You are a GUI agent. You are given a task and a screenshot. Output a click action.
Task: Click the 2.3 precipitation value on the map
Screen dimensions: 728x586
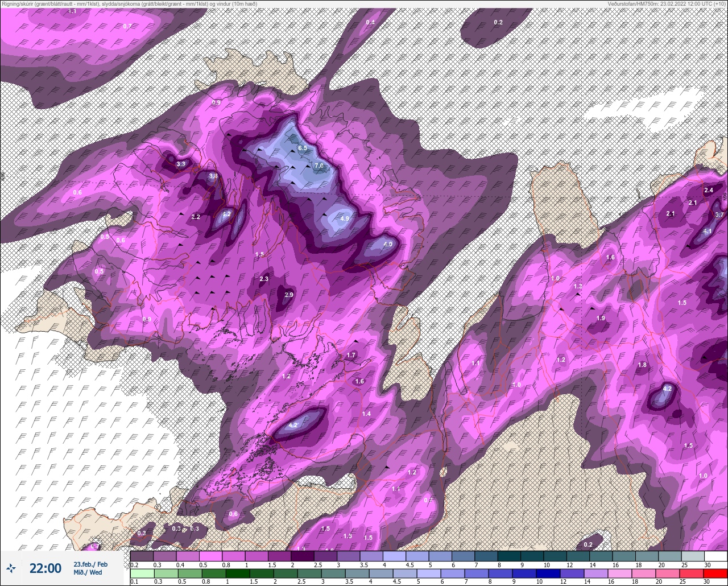[264, 279]
